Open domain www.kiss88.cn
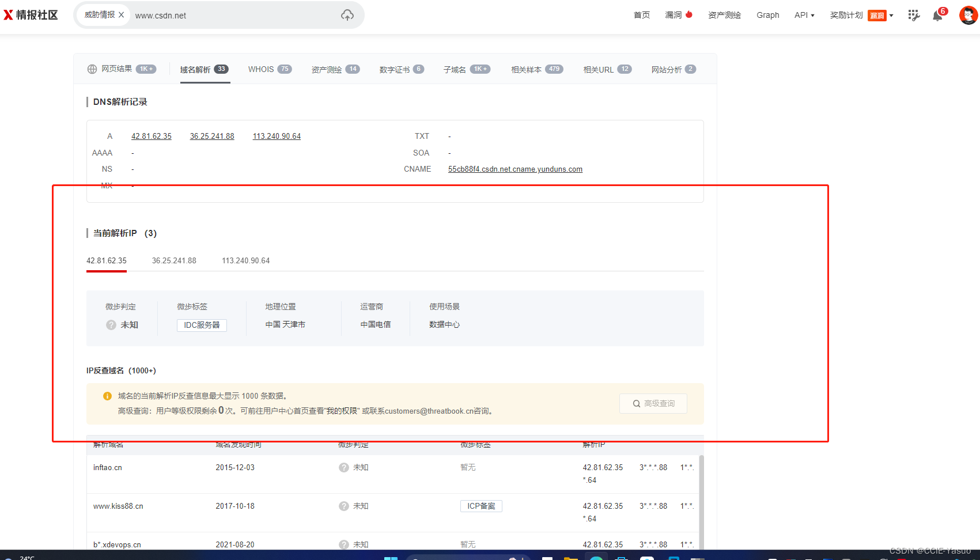This screenshot has width=980, height=560. point(118,506)
